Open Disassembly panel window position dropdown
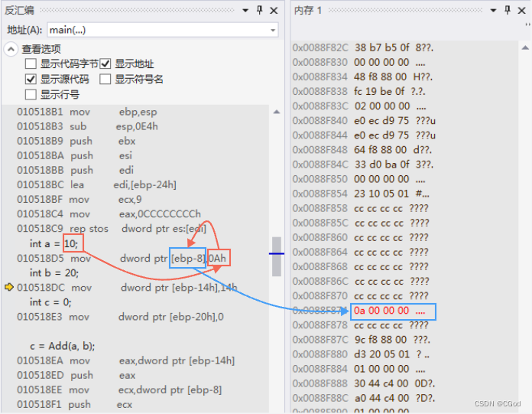Image resolution: width=532 pixels, height=414 pixels. 245,11
